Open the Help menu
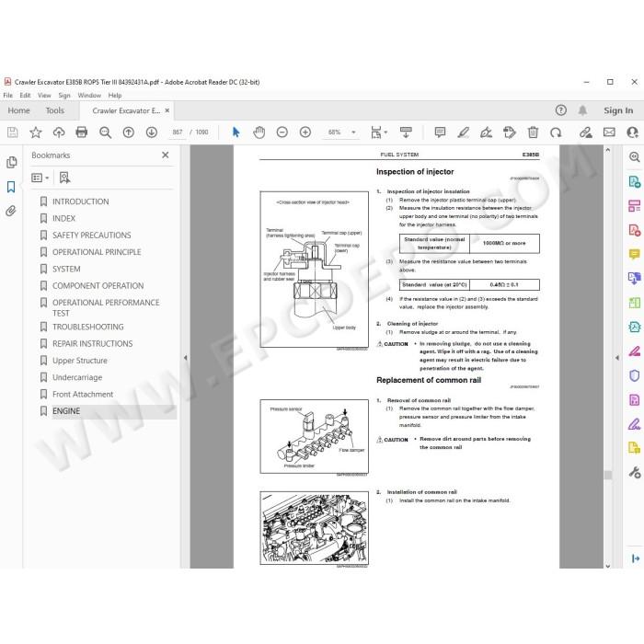 (115, 96)
